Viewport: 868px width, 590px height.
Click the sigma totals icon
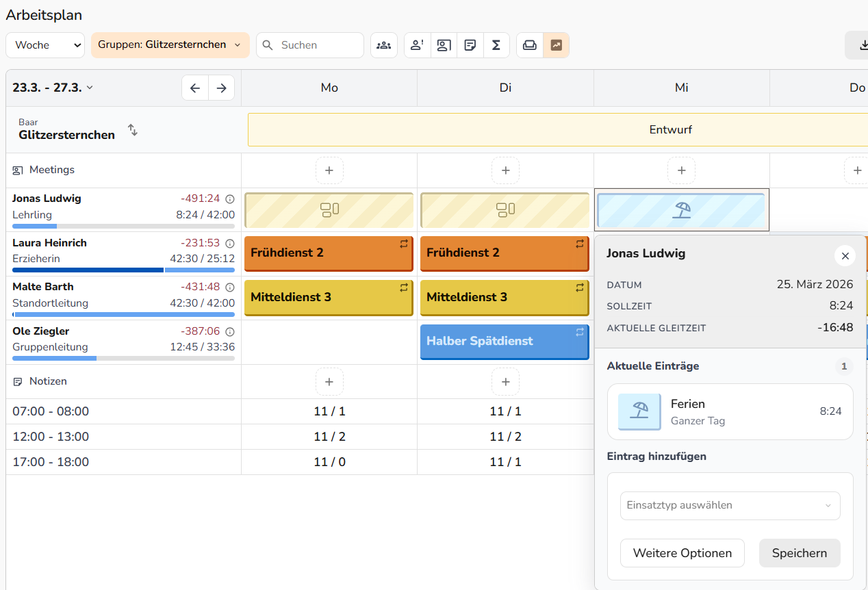(x=496, y=45)
